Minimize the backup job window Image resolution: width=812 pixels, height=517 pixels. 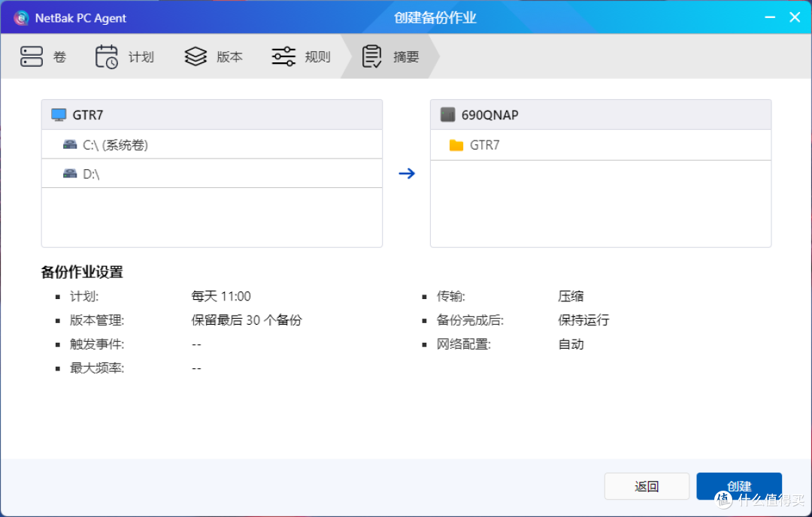tap(770, 17)
